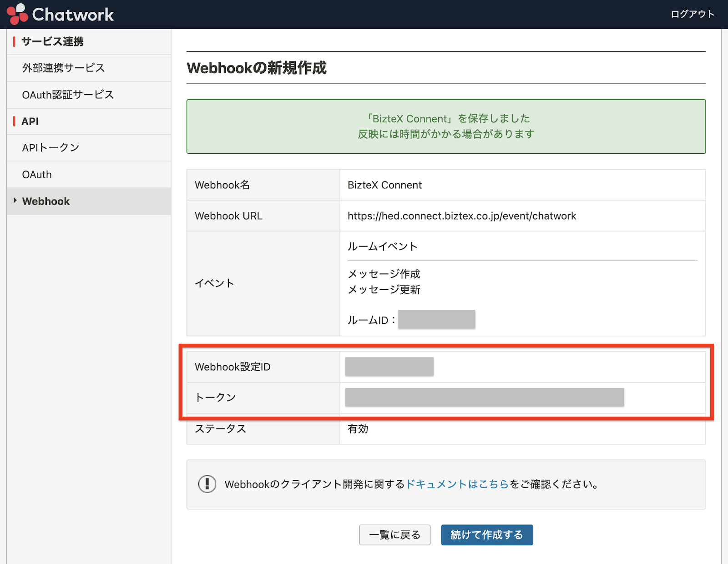728x564 pixels.
Task: Click the ステータス row label
Action: (x=221, y=429)
